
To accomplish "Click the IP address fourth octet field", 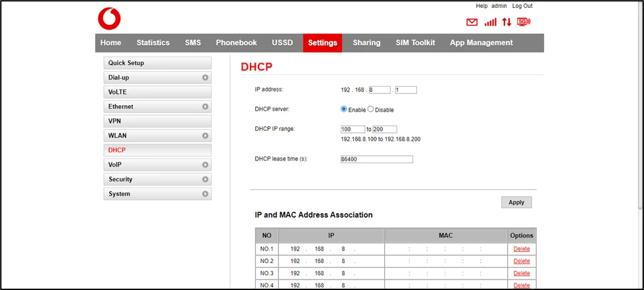I will point(406,89).
